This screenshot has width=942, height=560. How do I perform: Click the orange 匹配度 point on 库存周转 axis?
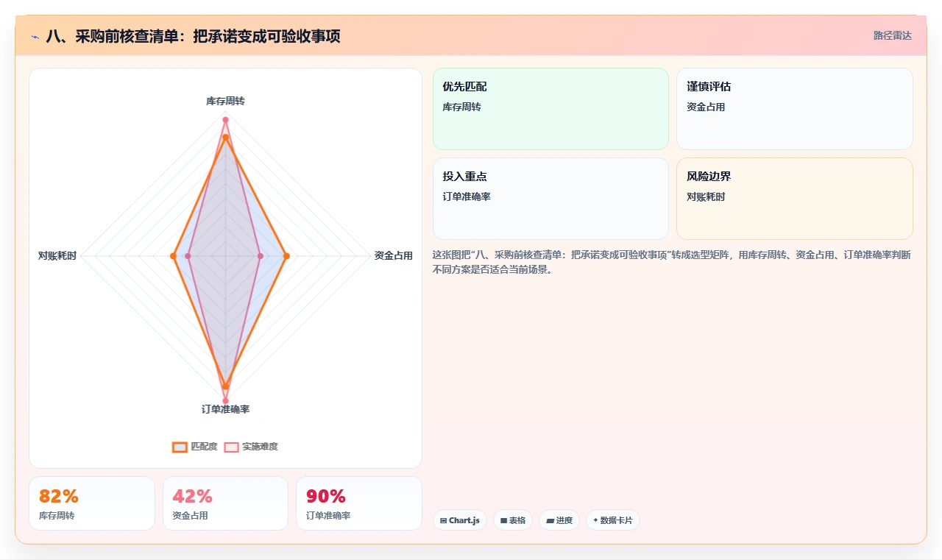click(225, 137)
